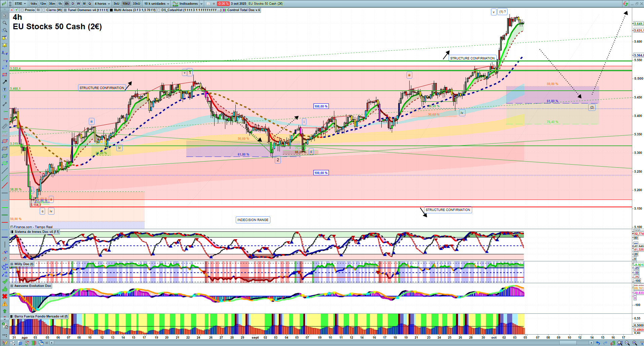Viewport: 644px width, 346px height.
Task: Select the bell alert tool
Action: [x=5, y=45]
